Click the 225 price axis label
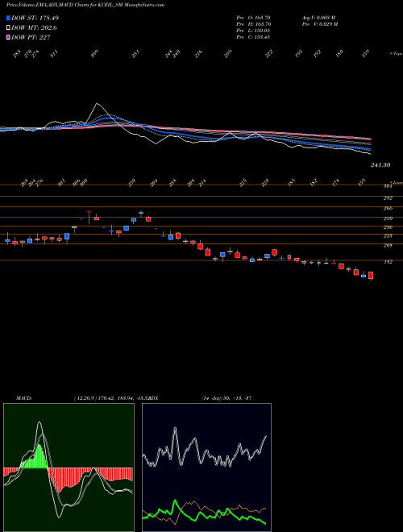 (388, 235)
